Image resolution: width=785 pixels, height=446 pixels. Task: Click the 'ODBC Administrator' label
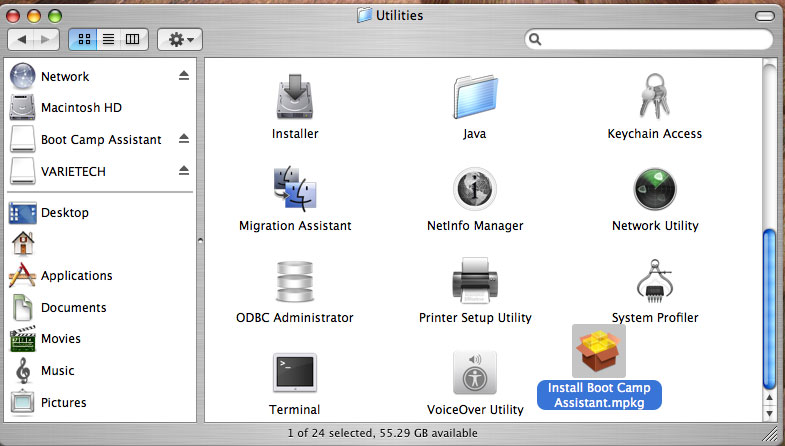pos(295,318)
